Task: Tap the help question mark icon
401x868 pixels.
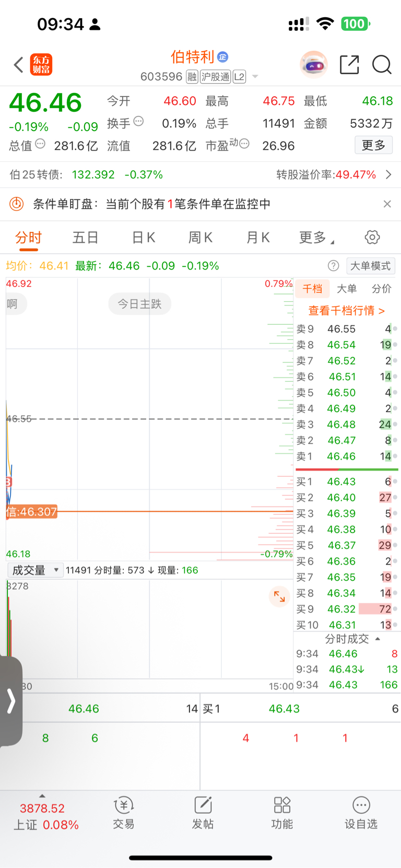Action: tap(333, 266)
